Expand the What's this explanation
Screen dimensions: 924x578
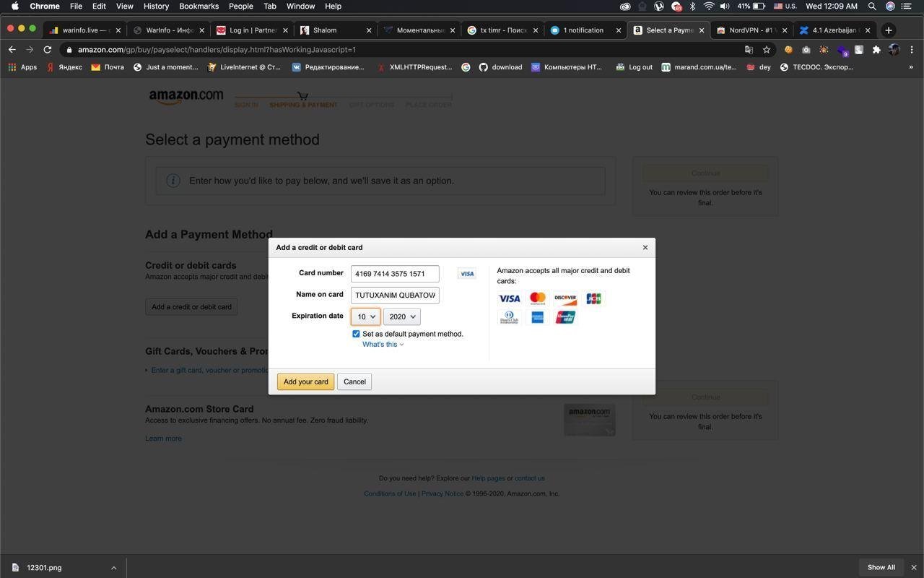(x=383, y=344)
